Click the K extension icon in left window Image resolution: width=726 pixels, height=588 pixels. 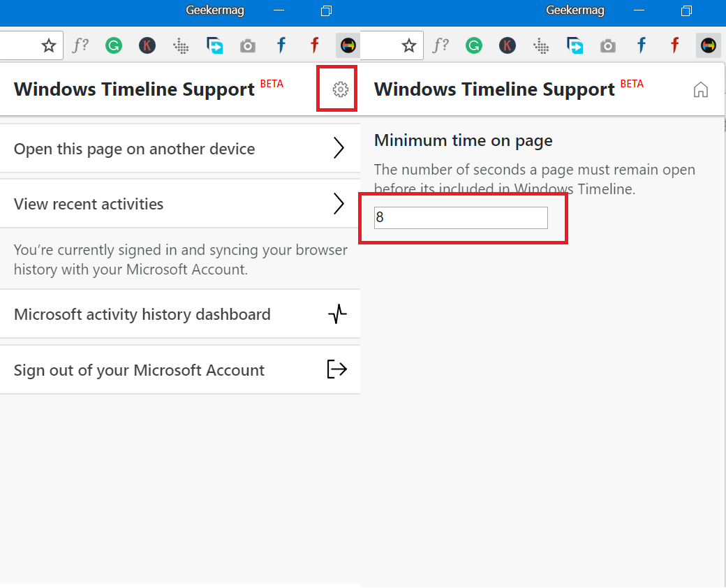[x=147, y=45]
